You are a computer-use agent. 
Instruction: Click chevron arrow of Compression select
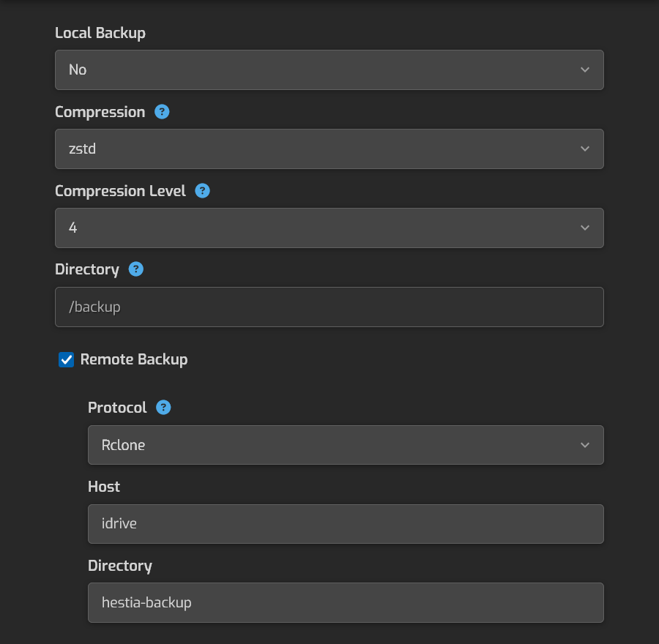coord(585,149)
